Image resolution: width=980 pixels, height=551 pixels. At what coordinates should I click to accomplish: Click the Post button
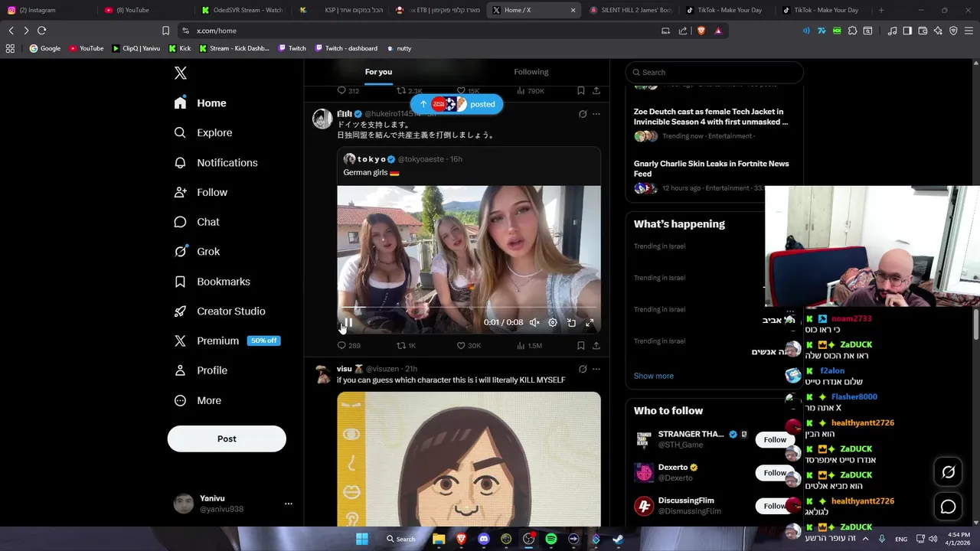pos(227,439)
